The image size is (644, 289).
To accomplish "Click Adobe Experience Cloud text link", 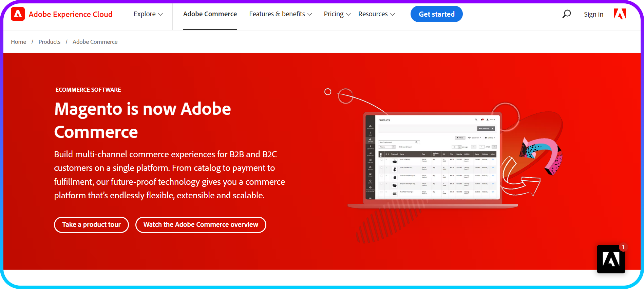I will [71, 14].
